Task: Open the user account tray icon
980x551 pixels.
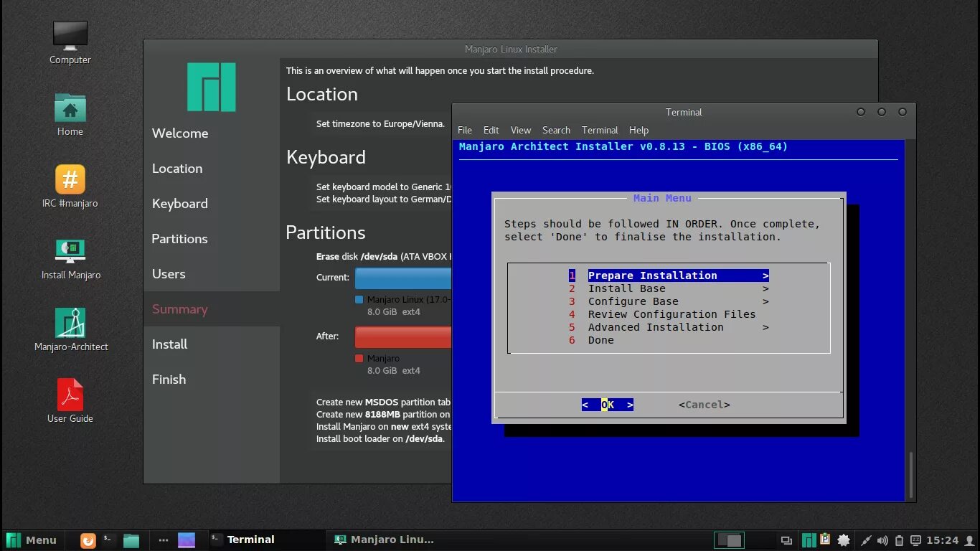Action: [x=970, y=540]
